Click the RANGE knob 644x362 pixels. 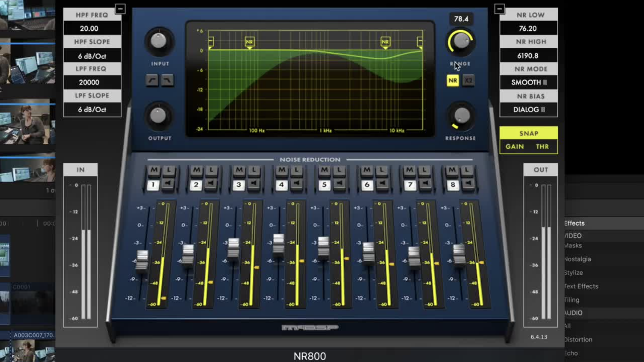pos(460,41)
